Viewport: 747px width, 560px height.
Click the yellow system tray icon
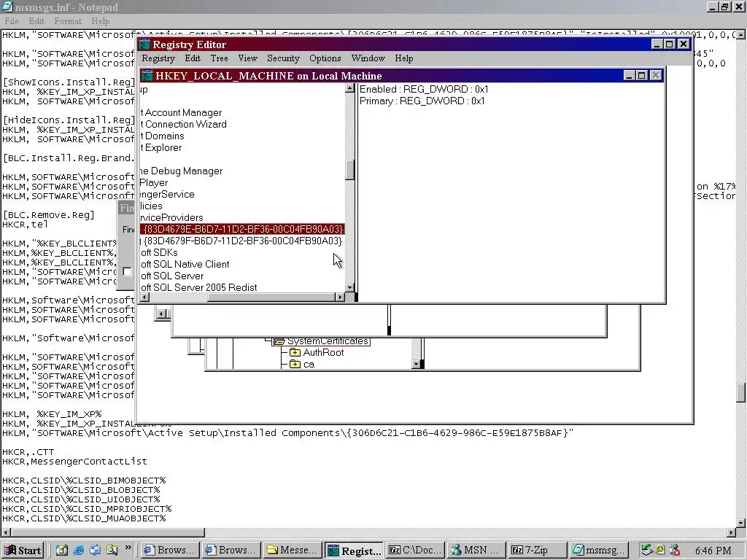pos(660,550)
